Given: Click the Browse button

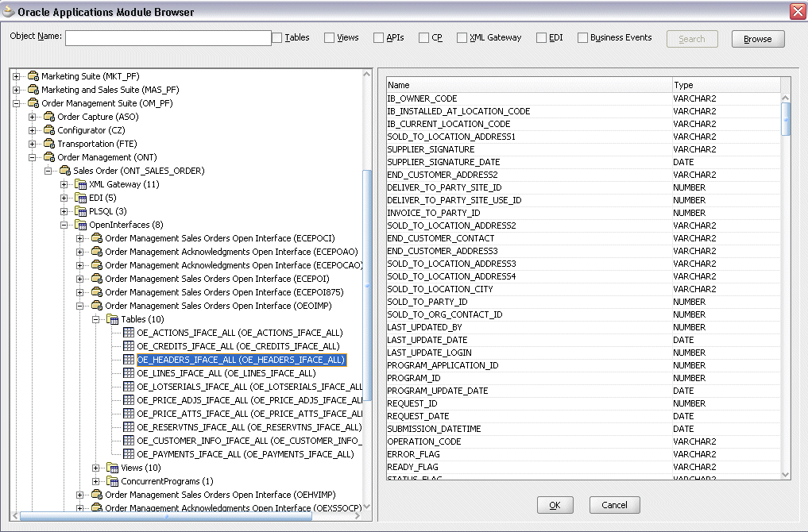Looking at the screenshot, I should tap(756, 38).
